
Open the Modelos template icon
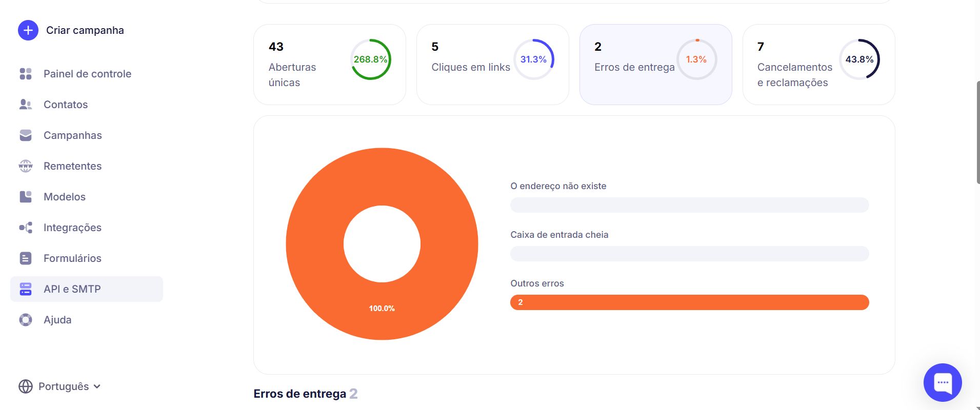point(26,197)
